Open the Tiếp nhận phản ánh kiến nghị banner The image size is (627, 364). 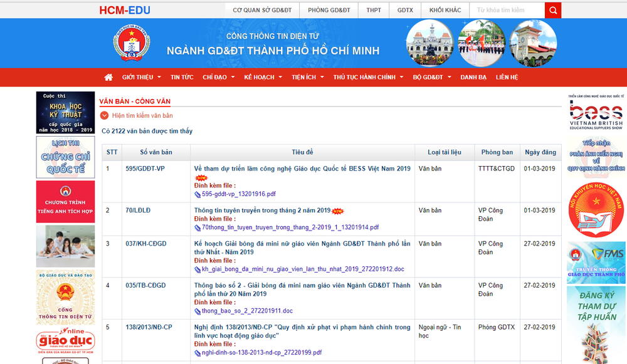point(596,156)
